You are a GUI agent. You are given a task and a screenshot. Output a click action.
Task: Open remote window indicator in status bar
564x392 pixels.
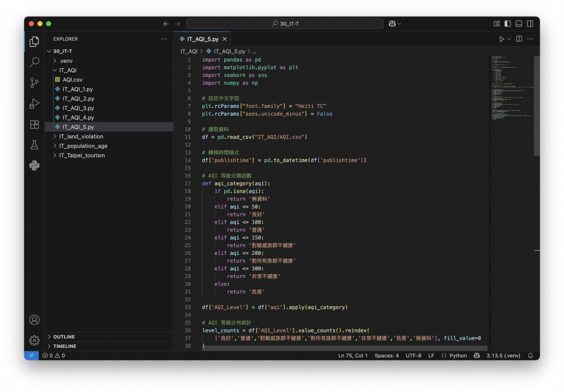(31, 355)
